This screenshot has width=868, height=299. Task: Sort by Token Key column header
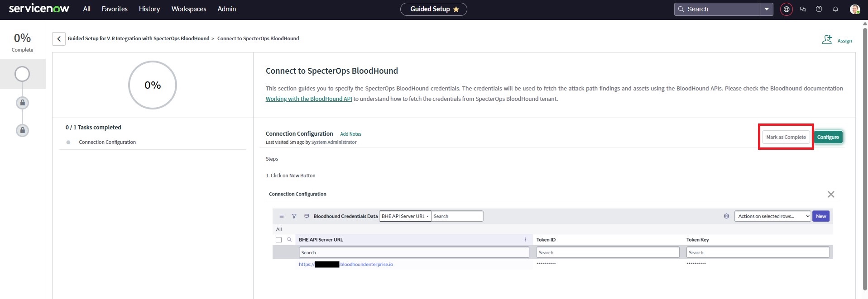click(697, 240)
